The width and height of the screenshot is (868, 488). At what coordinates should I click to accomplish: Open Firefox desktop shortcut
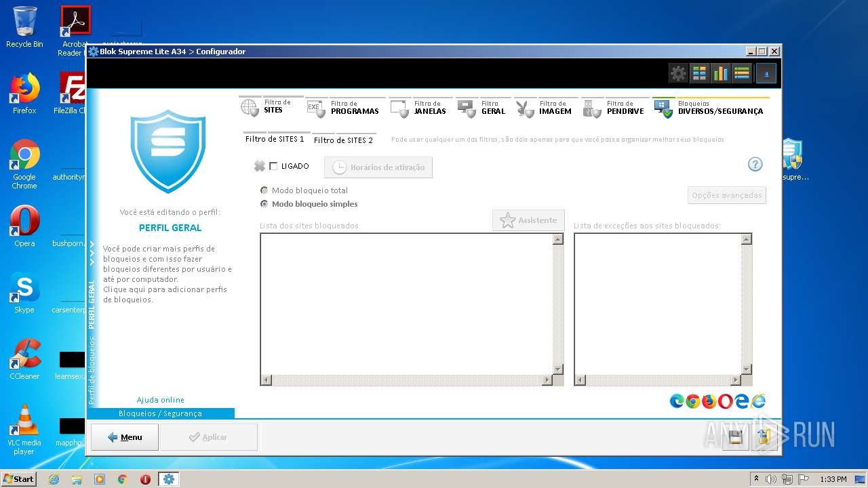(x=24, y=94)
